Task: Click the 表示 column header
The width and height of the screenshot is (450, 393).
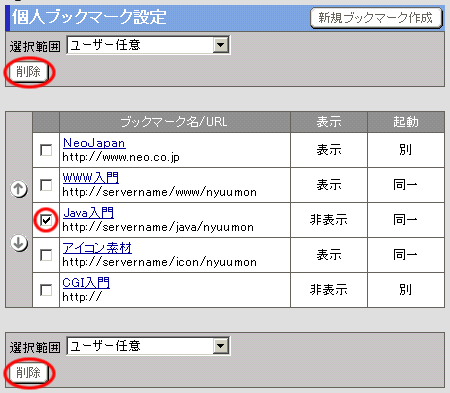Action: pos(329,122)
